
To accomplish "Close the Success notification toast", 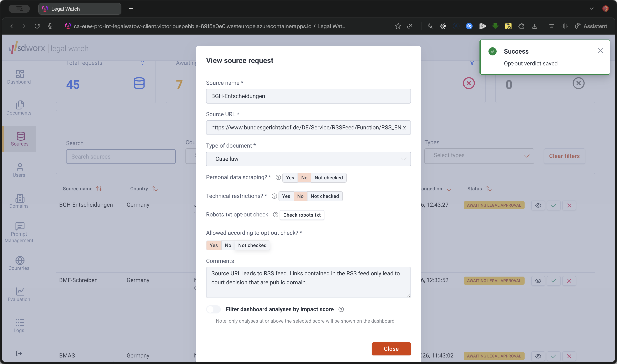I will click(x=600, y=51).
